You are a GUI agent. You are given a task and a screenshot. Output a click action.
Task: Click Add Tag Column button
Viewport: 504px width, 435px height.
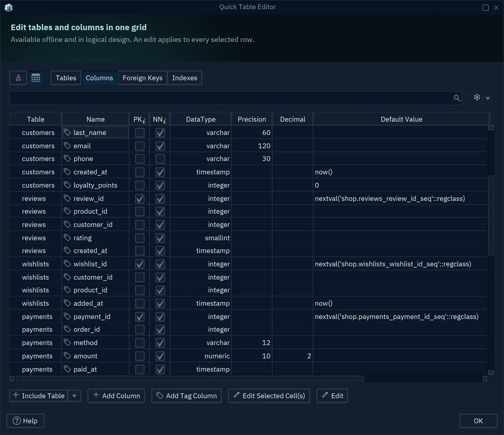pos(187,396)
